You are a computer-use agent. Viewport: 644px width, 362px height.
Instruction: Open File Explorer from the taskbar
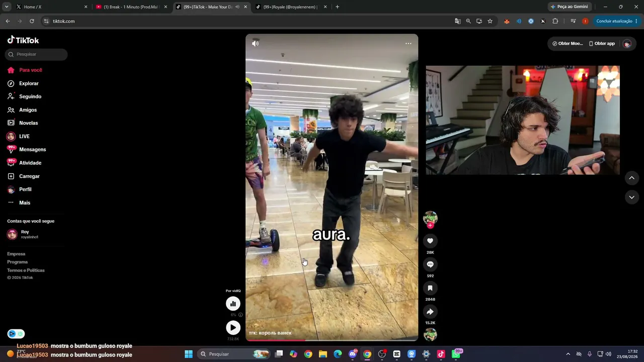(x=323, y=354)
